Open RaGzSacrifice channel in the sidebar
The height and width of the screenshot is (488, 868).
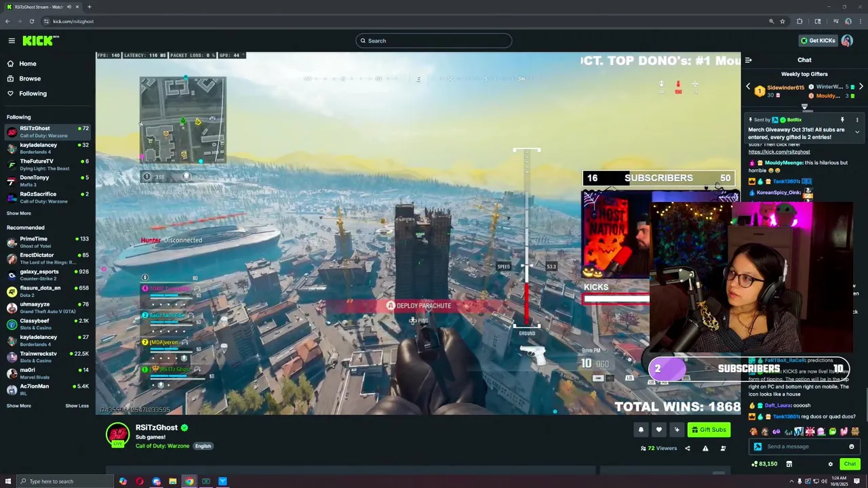tap(47, 197)
